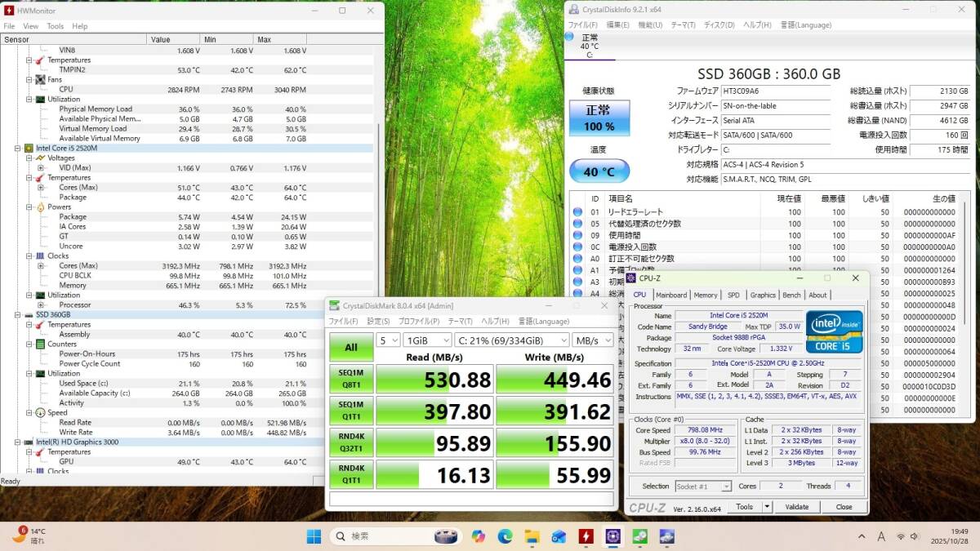Image resolution: width=980 pixels, height=551 pixels.
Task: Collapse the Intel Core i5 2520M tree node
Action: click(x=18, y=149)
